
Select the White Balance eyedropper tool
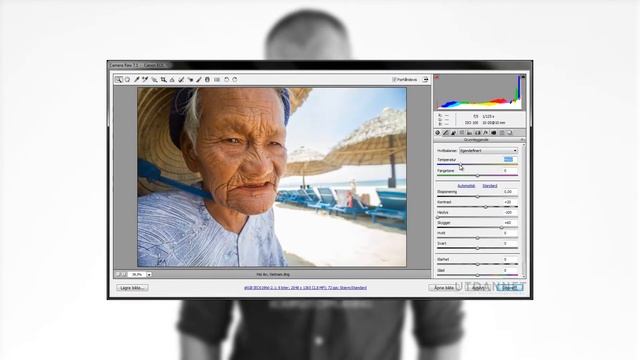(x=137, y=80)
